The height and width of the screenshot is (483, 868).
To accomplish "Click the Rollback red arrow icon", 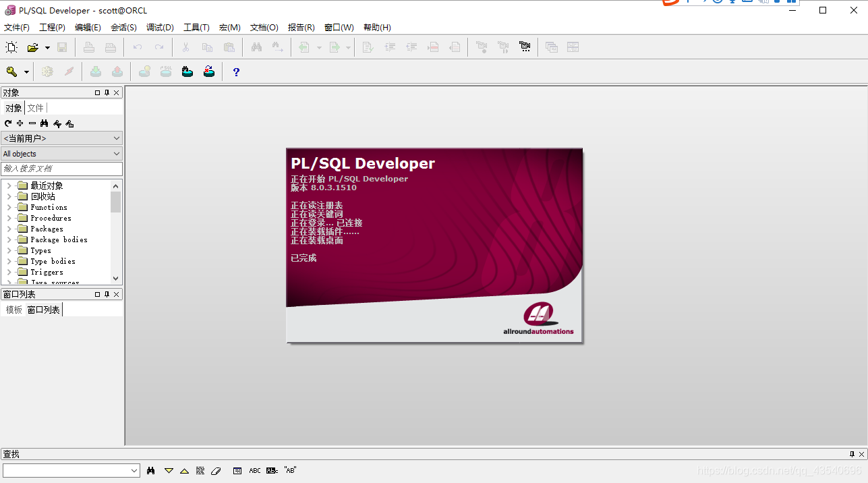I will coord(117,72).
